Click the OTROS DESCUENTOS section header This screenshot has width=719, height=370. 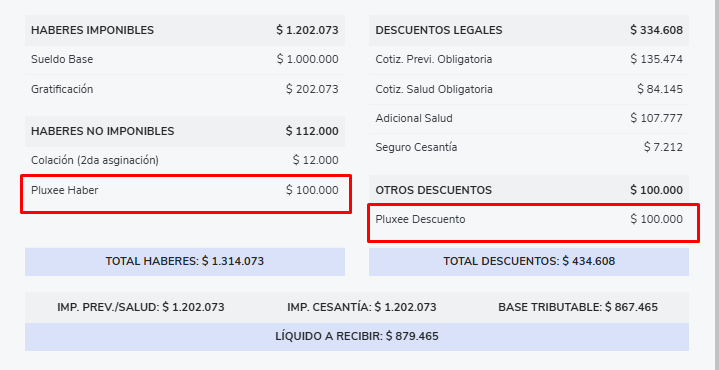[529, 190]
